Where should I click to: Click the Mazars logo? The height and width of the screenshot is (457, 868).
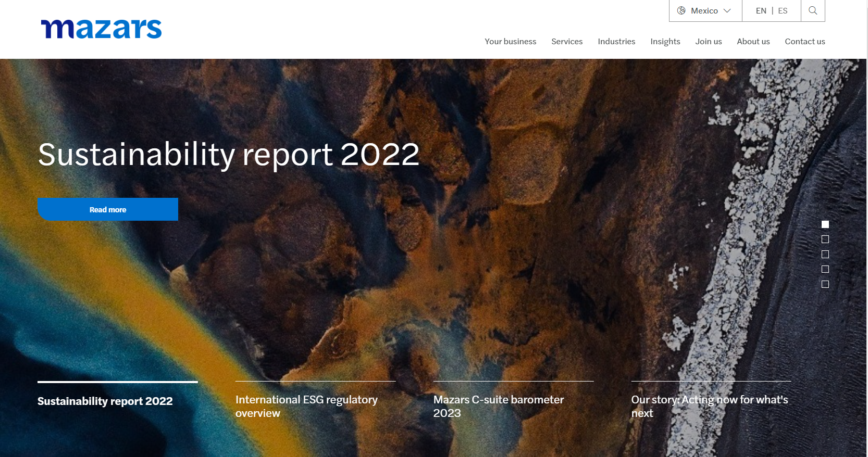click(102, 29)
